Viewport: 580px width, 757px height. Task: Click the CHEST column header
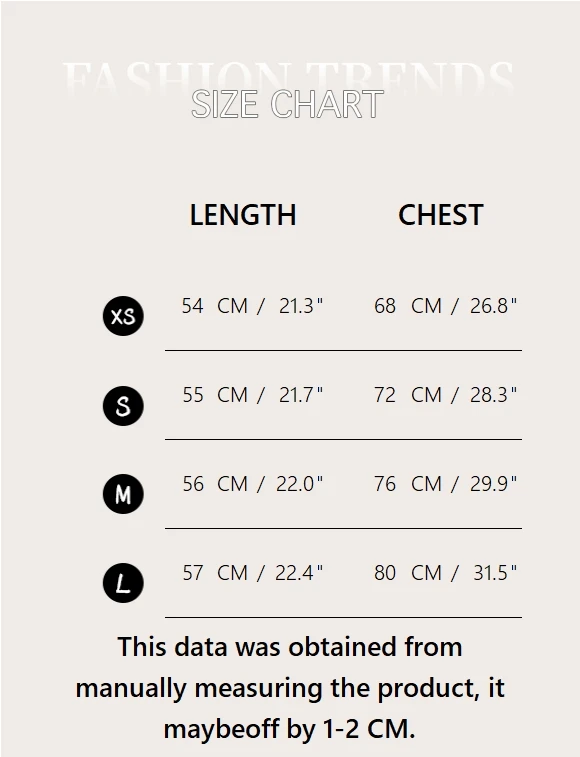pyautogui.click(x=440, y=215)
